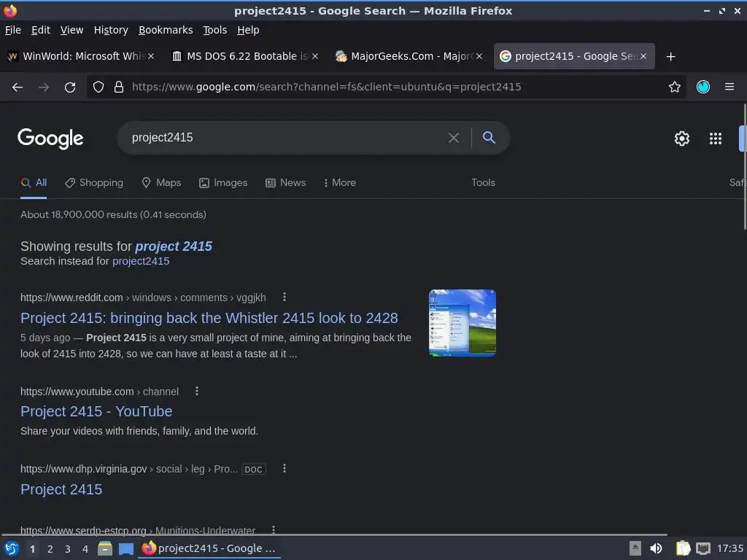Viewport: 747px width, 560px height.
Task: Switch to workspace 3
Action: [68, 549]
